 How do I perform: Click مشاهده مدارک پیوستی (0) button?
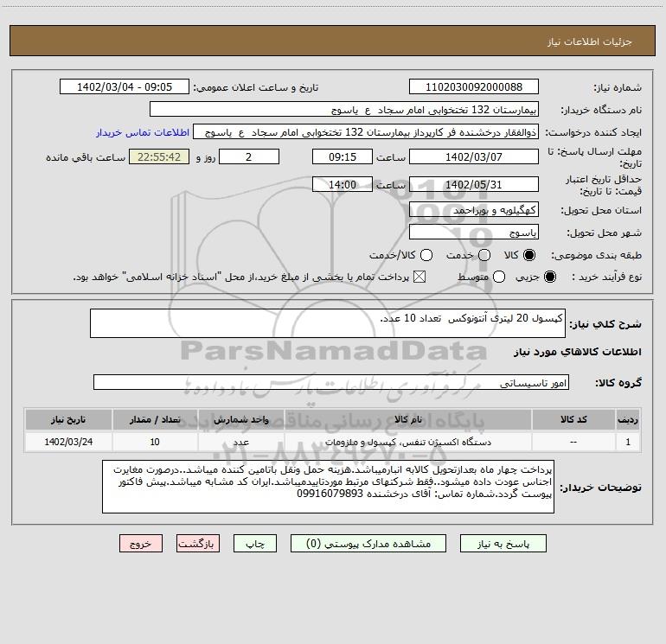click(368, 544)
